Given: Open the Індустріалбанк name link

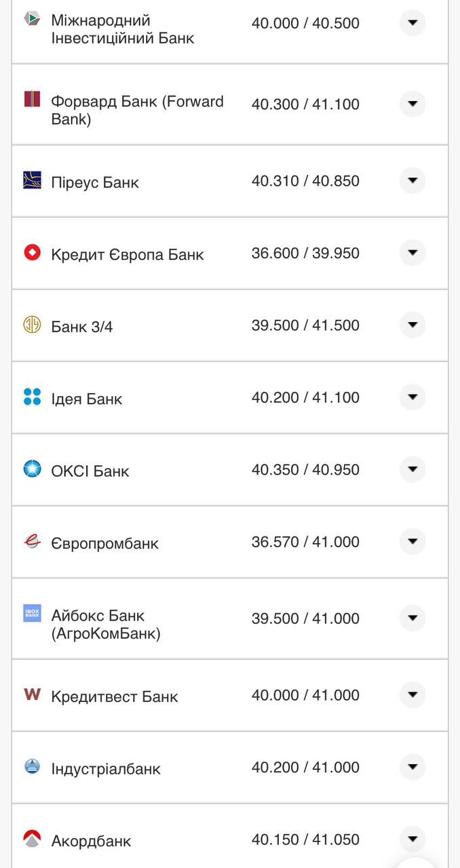Looking at the screenshot, I should pyautogui.click(x=106, y=769).
